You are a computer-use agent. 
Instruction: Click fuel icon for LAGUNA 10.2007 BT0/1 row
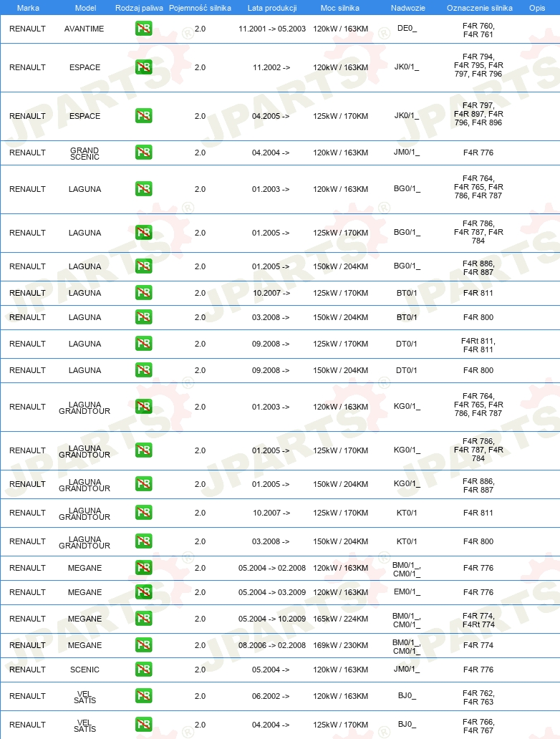(x=144, y=293)
